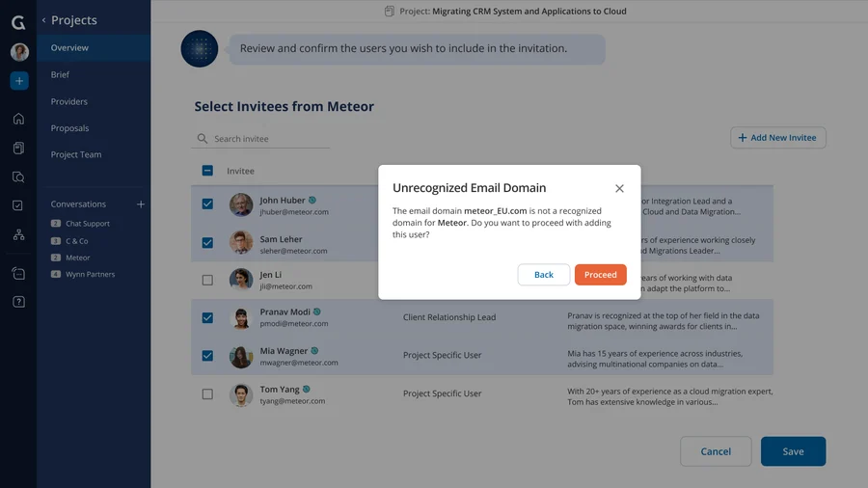Uncheck Sam Leher's checkbox
The image size is (868, 488).
click(207, 243)
